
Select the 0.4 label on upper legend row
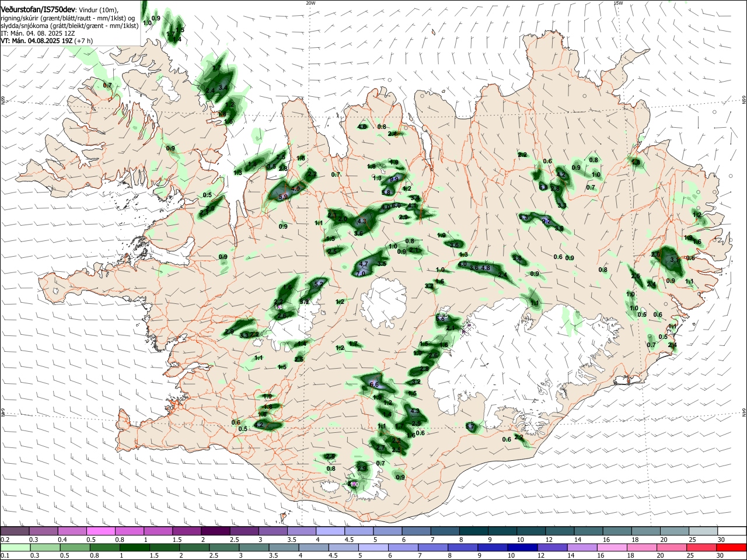pos(62,540)
